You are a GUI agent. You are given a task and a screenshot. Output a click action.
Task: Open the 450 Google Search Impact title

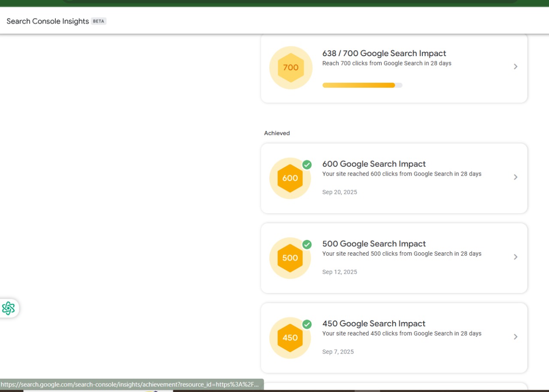tap(374, 323)
